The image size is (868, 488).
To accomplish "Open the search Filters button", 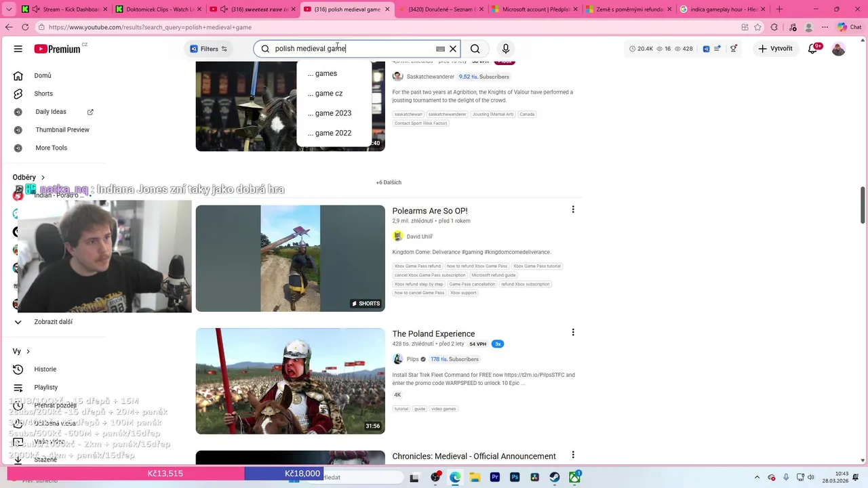I will coord(208,49).
